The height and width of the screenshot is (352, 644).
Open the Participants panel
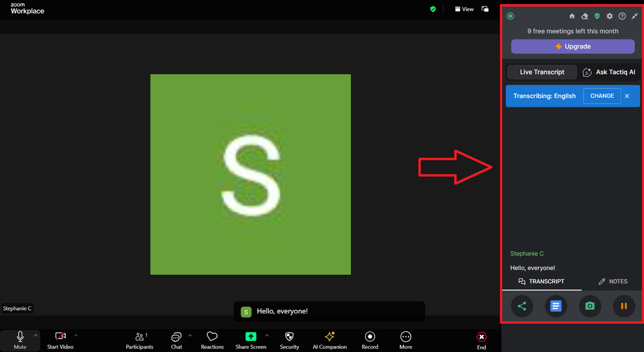(x=140, y=340)
